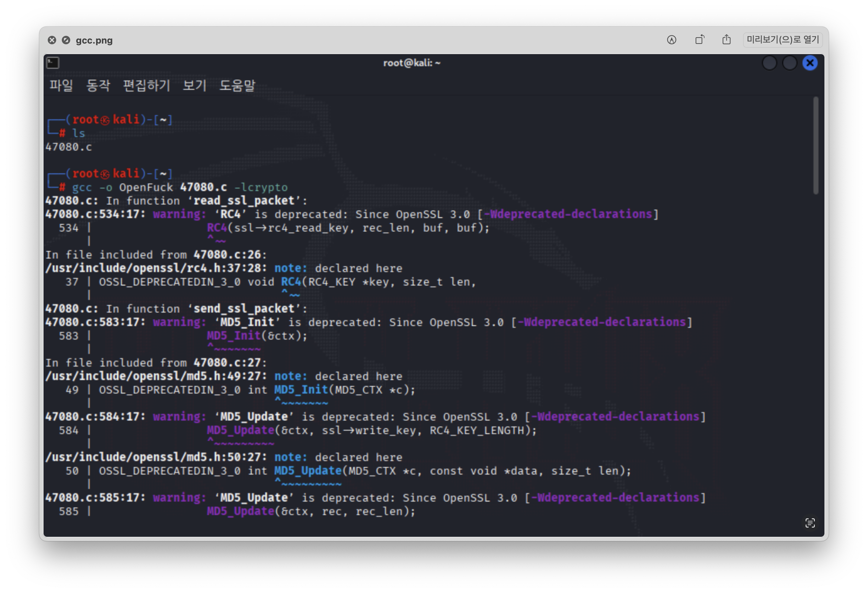Click the 47080.c ls output text
This screenshot has width=868, height=593.
point(69,147)
